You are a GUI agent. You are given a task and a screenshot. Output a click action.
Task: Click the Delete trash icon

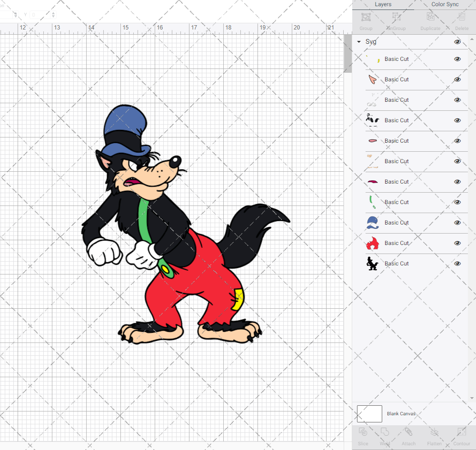click(462, 17)
